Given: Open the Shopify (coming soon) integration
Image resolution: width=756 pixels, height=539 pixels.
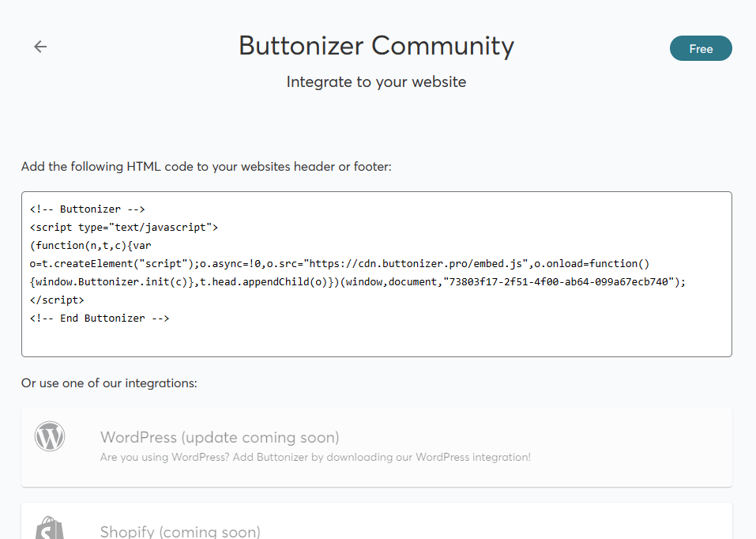Looking at the screenshot, I should tap(377, 521).
